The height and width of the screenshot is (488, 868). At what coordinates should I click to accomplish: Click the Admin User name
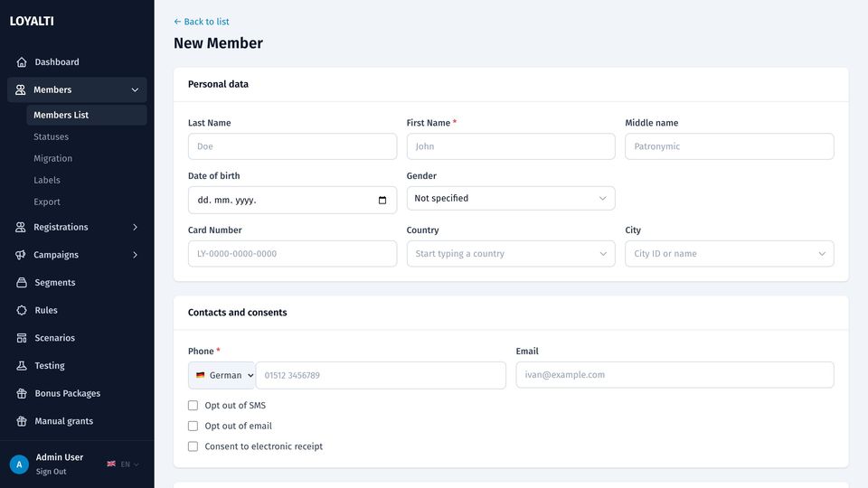(x=60, y=457)
